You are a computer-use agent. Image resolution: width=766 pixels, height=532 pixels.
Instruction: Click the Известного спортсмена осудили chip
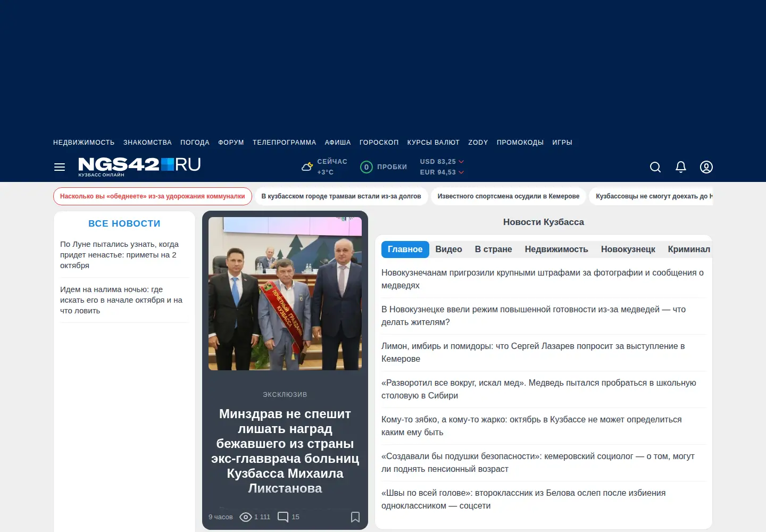(509, 196)
